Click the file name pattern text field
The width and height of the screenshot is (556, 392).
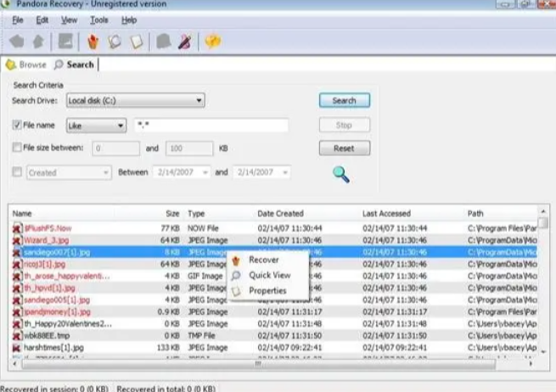coord(211,126)
